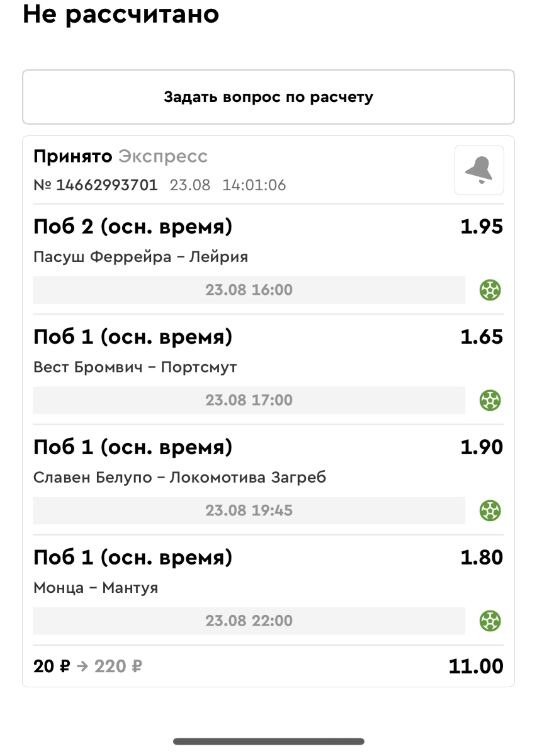This screenshot has width=537, height=756.
Task: Toggle the bet notification bell
Action: [479, 170]
